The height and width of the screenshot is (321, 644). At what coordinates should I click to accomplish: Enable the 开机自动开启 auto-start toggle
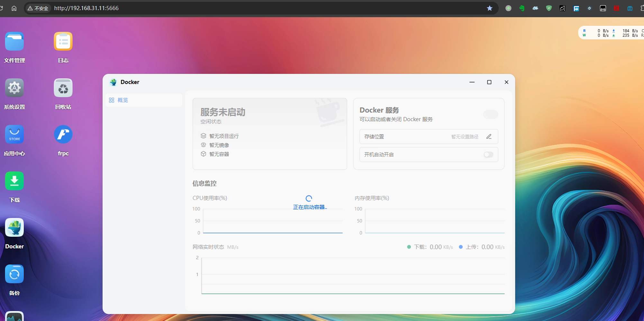click(x=488, y=155)
